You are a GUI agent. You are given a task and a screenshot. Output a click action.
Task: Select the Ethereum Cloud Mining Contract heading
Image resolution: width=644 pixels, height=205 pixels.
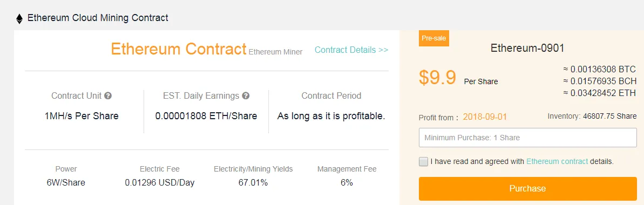(x=98, y=18)
